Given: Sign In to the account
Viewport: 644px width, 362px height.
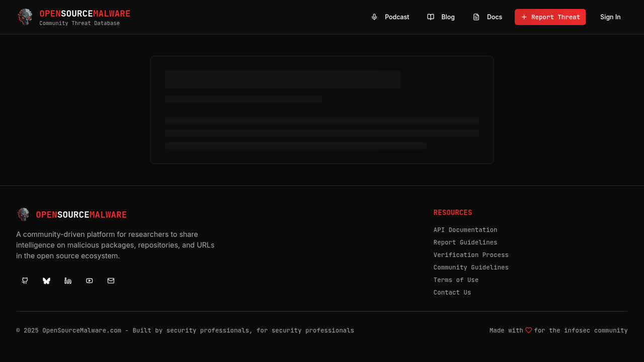Looking at the screenshot, I should [610, 17].
